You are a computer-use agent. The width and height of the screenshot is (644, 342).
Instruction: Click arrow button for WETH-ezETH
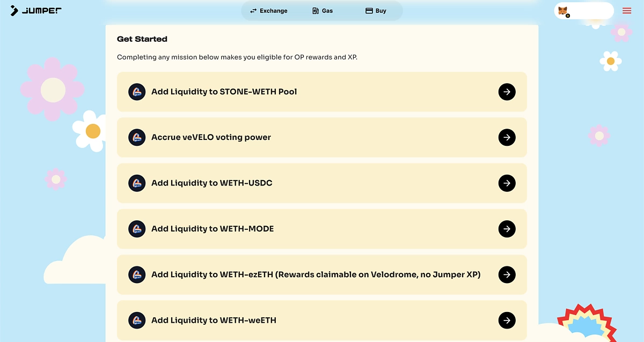[x=507, y=274]
